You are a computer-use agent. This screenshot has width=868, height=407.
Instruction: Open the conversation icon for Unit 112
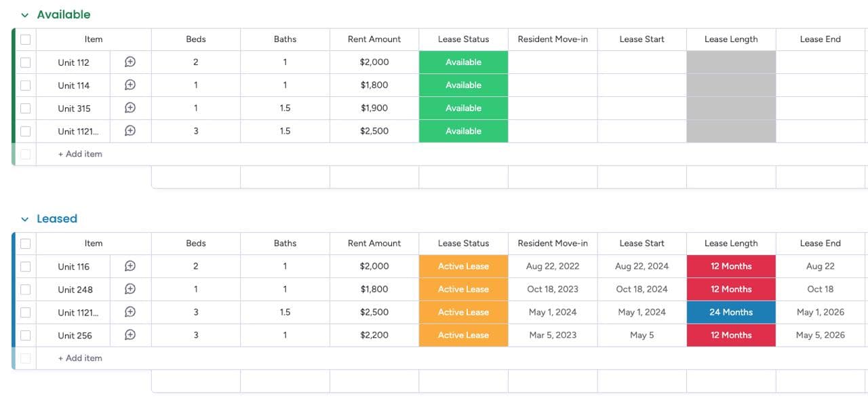(130, 62)
